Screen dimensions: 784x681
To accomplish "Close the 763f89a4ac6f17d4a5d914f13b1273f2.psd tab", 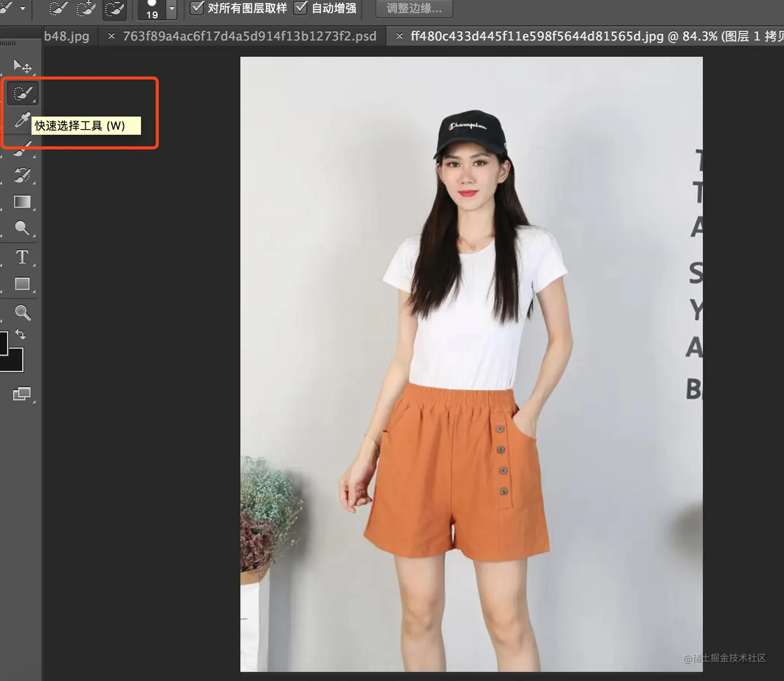I will [111, 36].
